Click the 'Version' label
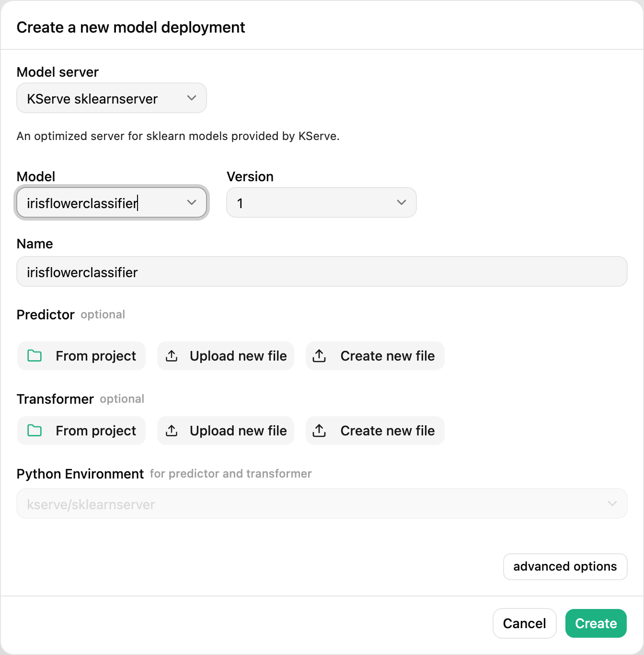644x655 pixels. coord(250,176)
